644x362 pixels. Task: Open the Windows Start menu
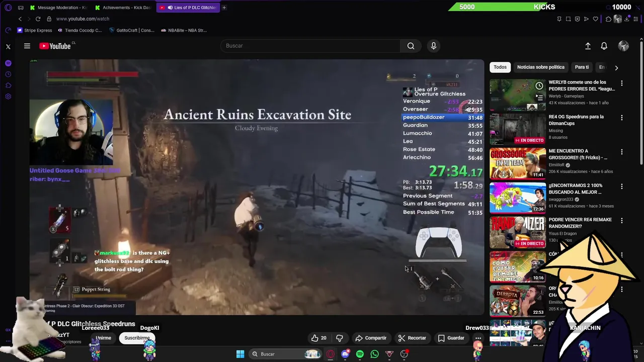click(x=240, y=354)
